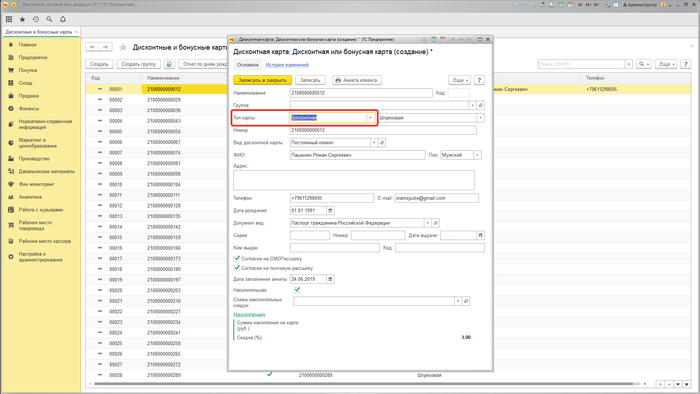Uncheck the Накопительная checkbox

pyautogui.click(x=297, y=290)
